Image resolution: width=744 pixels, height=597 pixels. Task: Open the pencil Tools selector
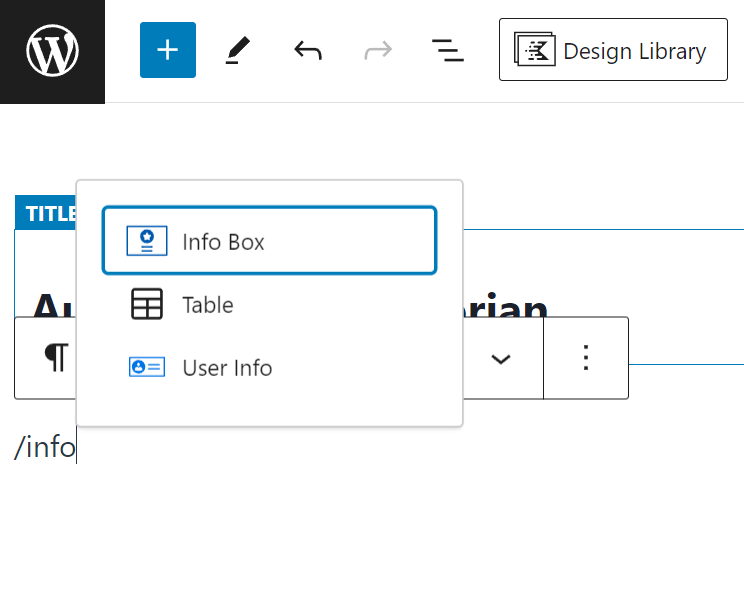(237, 51)
